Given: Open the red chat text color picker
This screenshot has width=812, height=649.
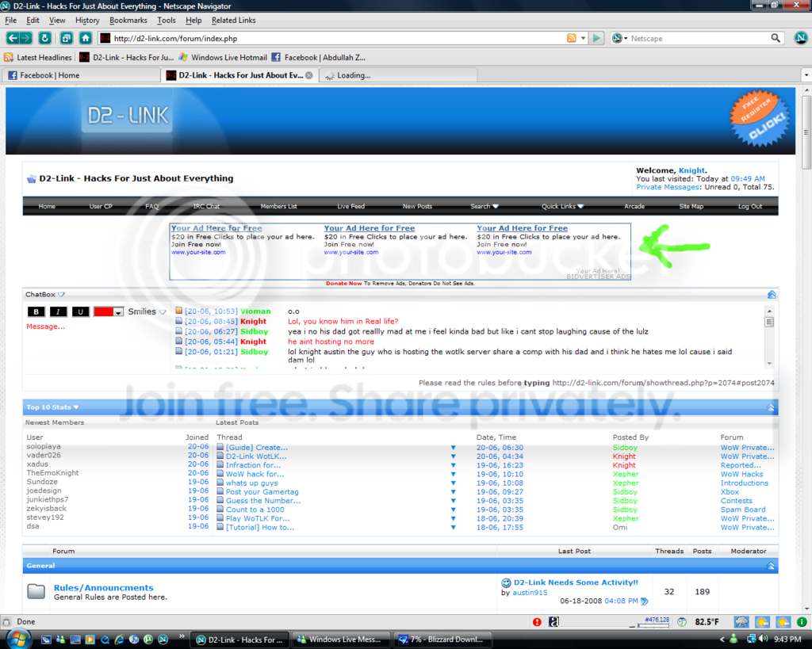Looking at the screenshot, I should tap(108, 311).
